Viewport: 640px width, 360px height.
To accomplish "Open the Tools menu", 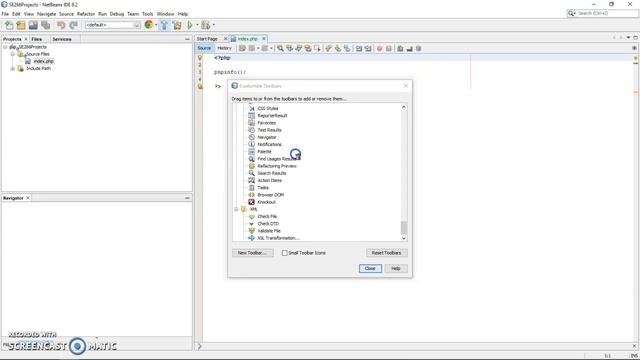I will point(147,14).
